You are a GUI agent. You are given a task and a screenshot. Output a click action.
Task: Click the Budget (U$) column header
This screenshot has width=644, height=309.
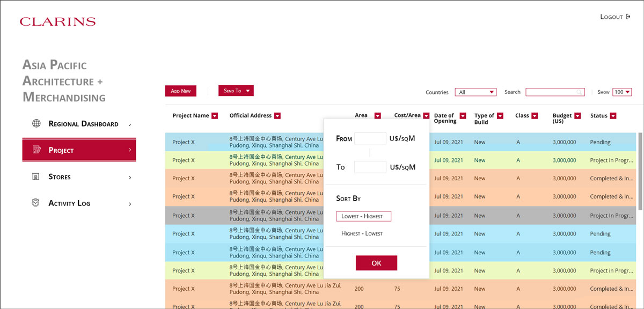click(562, 118)
